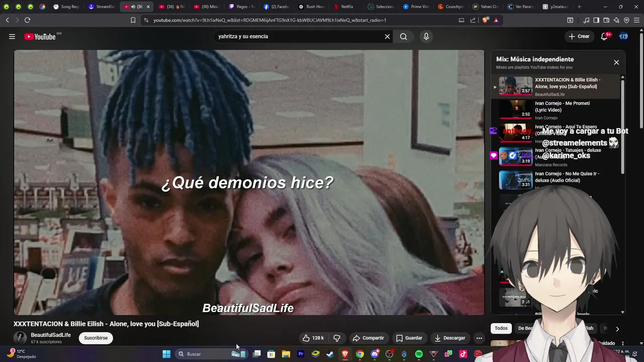Screen dimensions: 644x362
Task: Switch to the Prime Video tab
Action: [x=416, y=7]
